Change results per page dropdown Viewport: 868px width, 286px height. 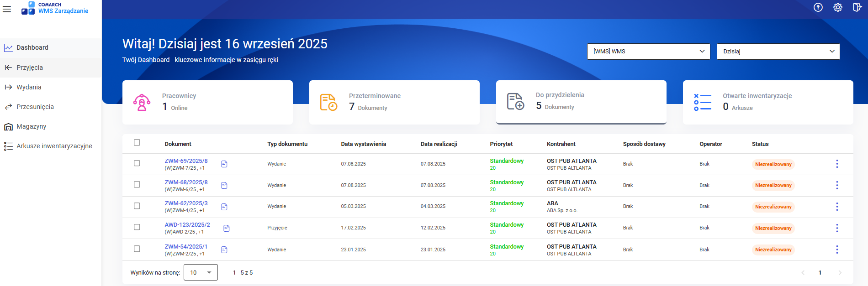[201, 273]
